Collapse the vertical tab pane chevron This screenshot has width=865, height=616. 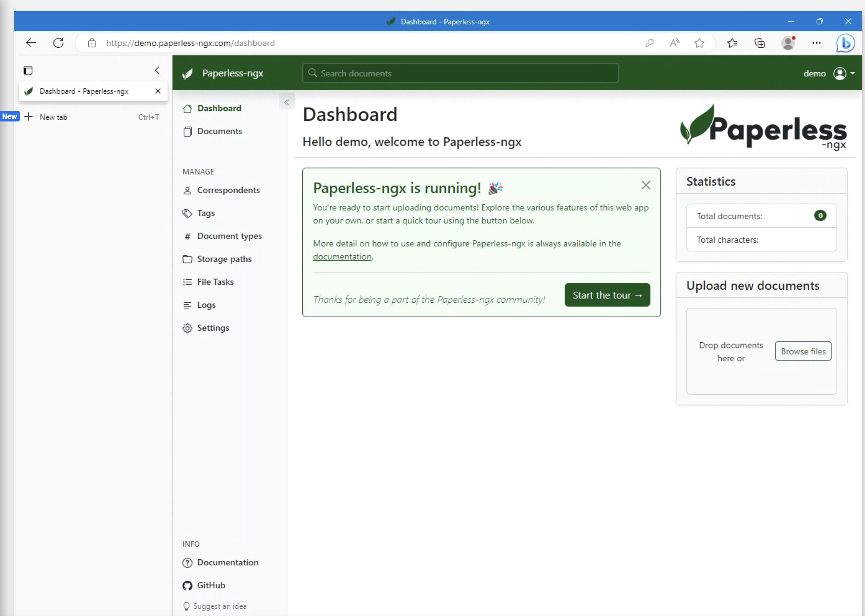tap(157, 70)
